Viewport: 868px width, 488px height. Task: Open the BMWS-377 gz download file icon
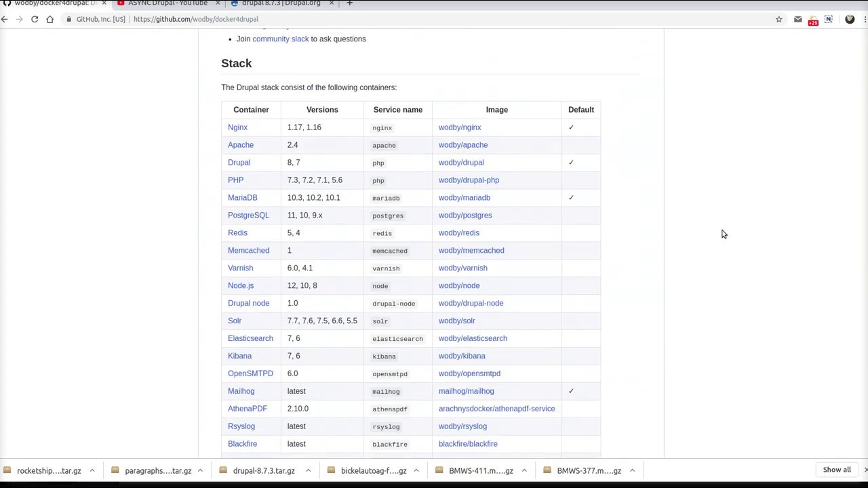pyautogui.click(x=547, y=470)
